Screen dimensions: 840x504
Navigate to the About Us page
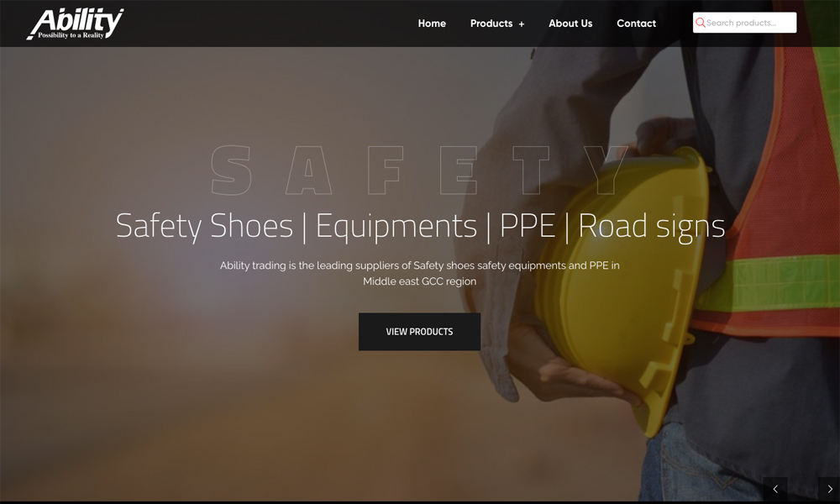pos(570,24)
